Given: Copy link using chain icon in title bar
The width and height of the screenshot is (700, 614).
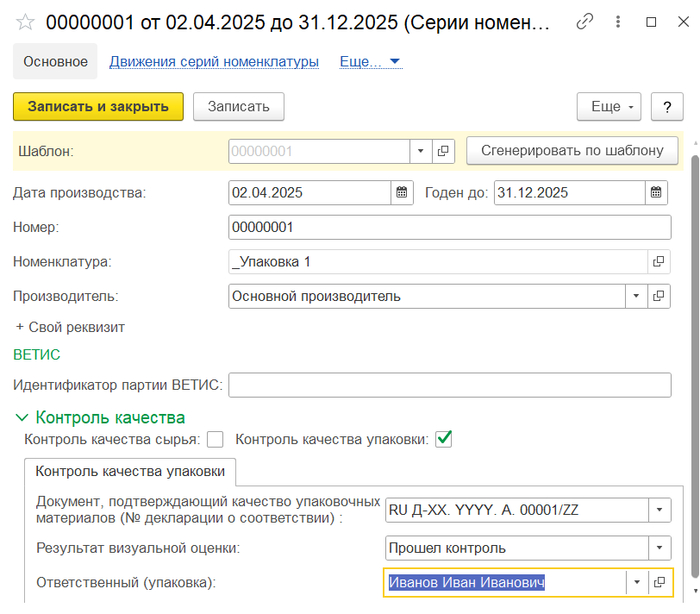Looking at the screenshot, I should pos(585,21).
